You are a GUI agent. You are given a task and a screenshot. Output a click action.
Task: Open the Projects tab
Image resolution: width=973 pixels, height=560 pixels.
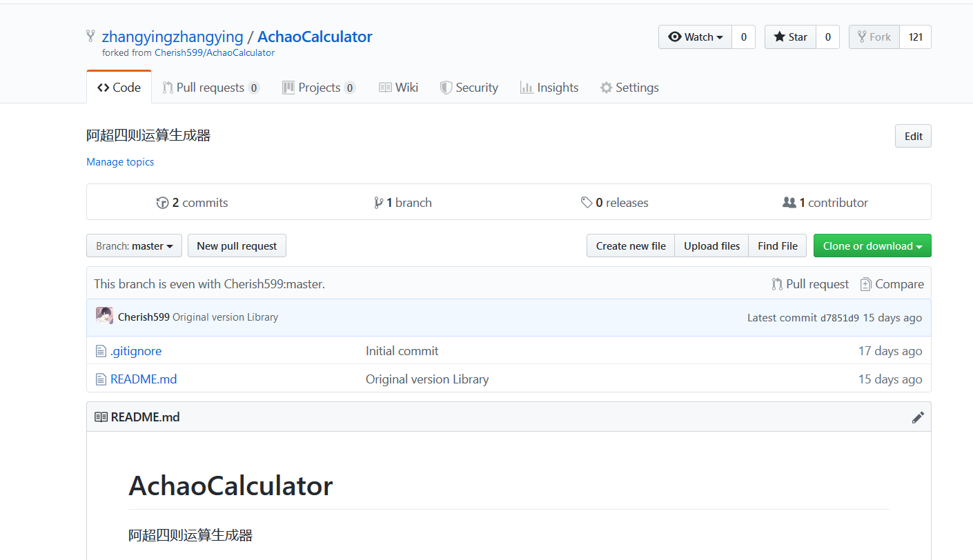(x=319, y=88)
